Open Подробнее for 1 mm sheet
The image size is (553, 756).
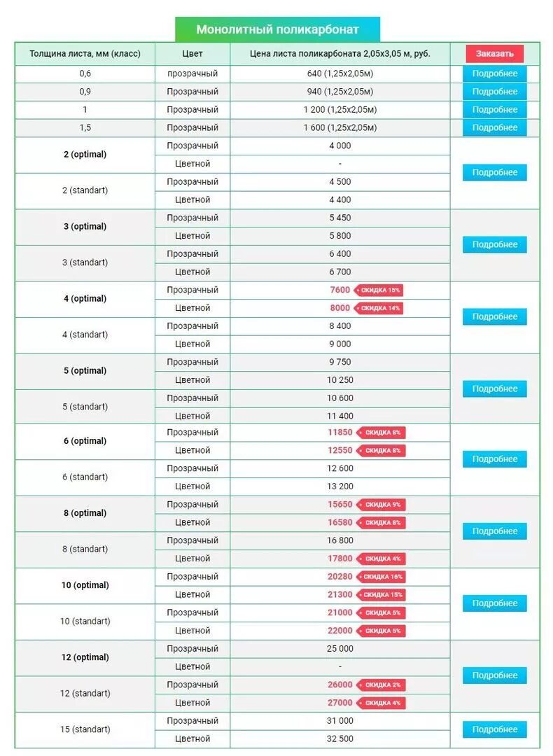(x=494, y=109)
